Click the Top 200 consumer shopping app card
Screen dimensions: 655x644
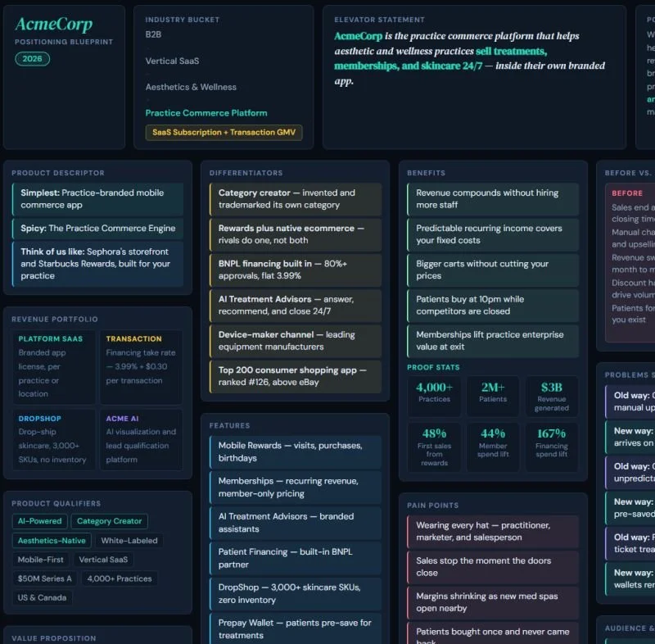(x=296, y=376)
